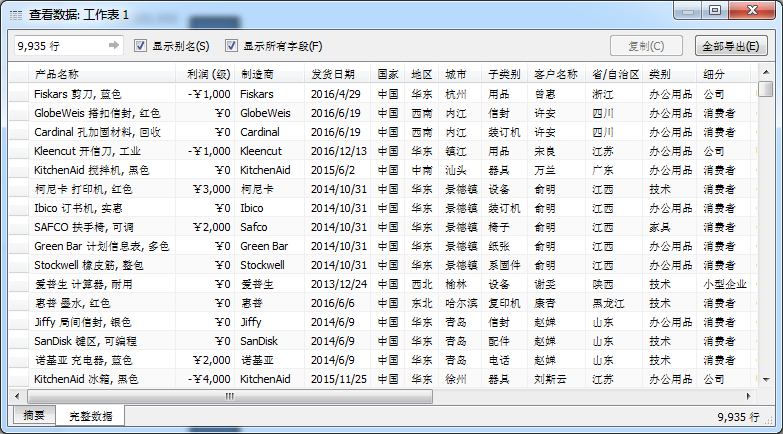
Task: Select the Ibico 订书机, 实惠 cell
Action: tap(102, 208)
